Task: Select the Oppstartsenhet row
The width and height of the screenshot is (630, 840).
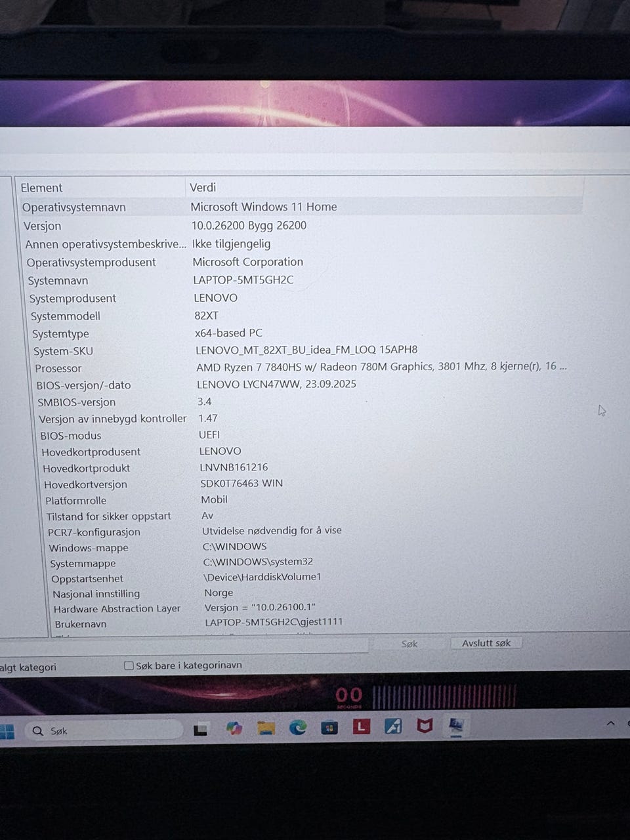Action: click(x=316, y=578)
